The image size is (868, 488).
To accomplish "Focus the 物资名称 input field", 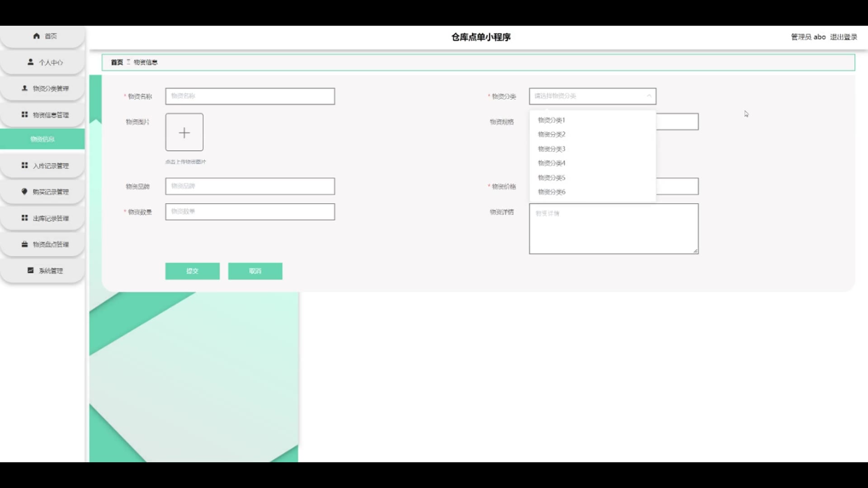I will pyautogui.click(x=250, y=96).
